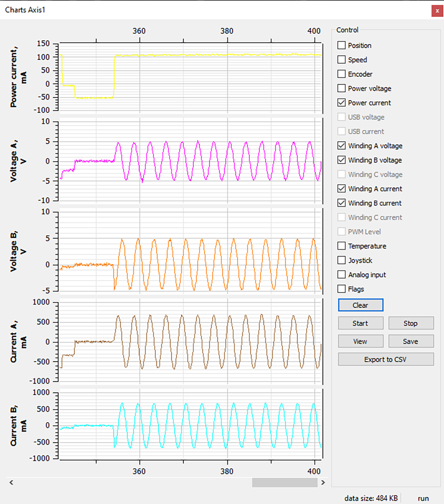Screen dimensions: 444x504
Task: Uncheck Winding A voltage
Action: click(342, 146)
